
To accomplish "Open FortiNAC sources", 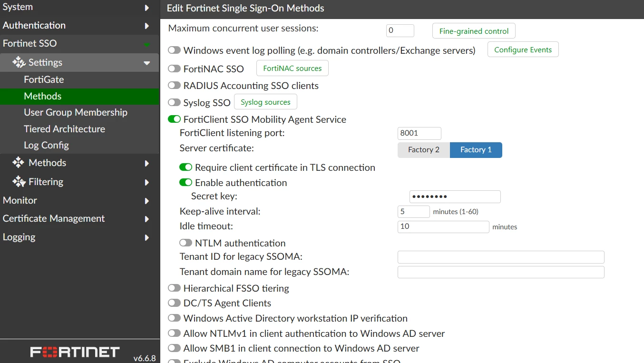I will click(x=293, y=68).
